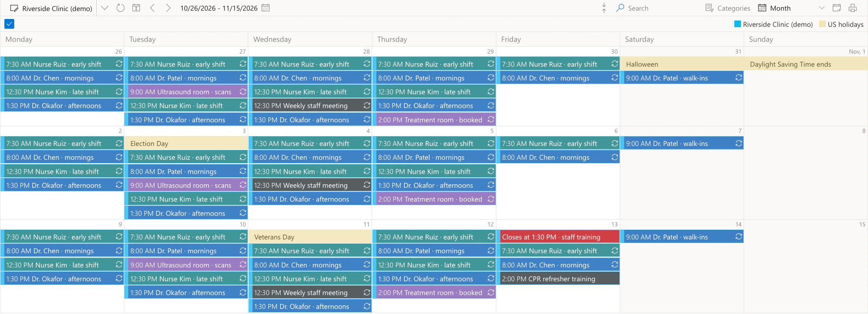Select the Saturday column header
868x314 pixels.
click(x=682, y=39)
